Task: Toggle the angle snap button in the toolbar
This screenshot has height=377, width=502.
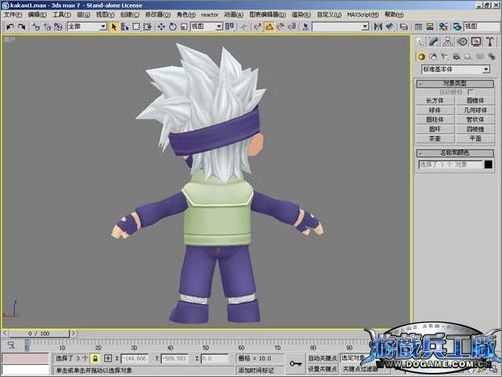Action: (x=269, y=27)
